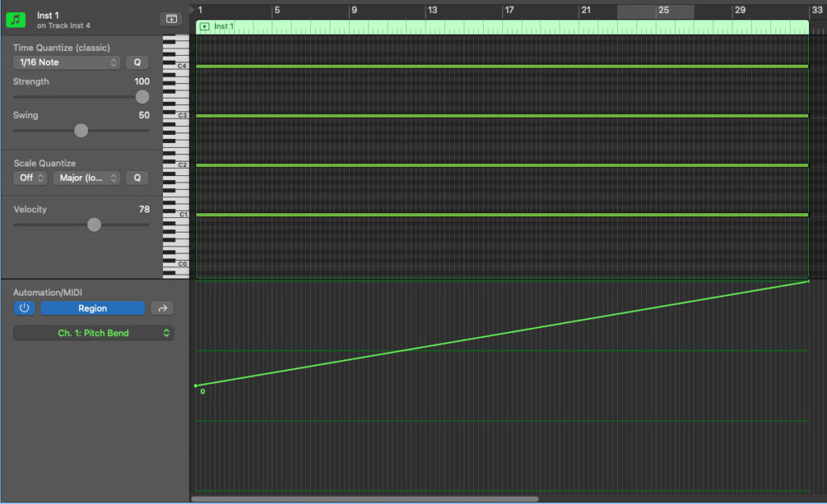This screenshot has height=504, width=827.
Task: Click bar 17 in the timeline ruler
Action: coord(509,10)
